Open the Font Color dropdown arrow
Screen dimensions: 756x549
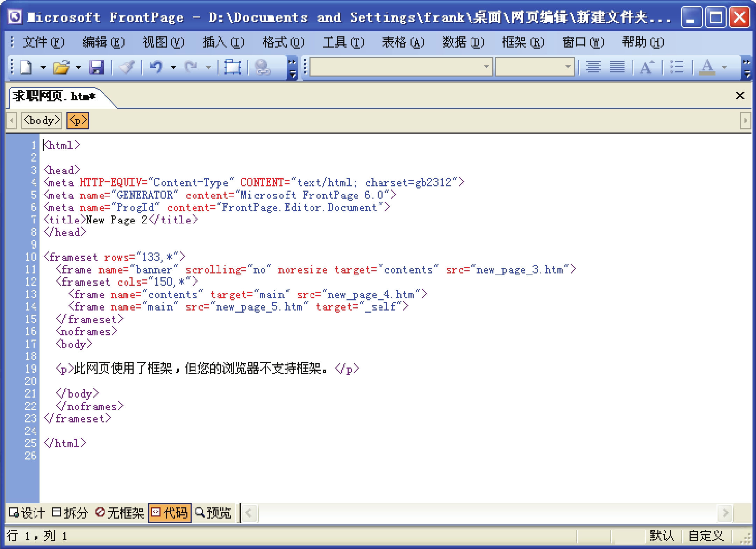pyautogui.click(x=724, y=67)
